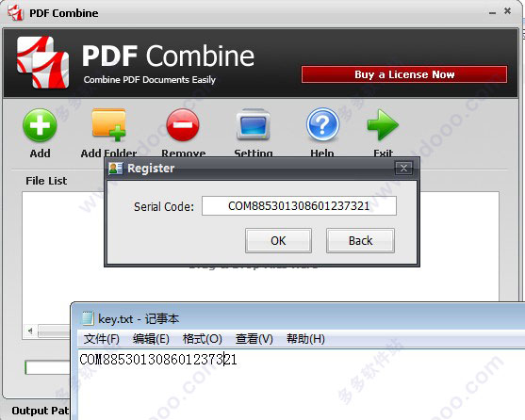Open the 格式(O) menu in Notepad

[203, 339]
